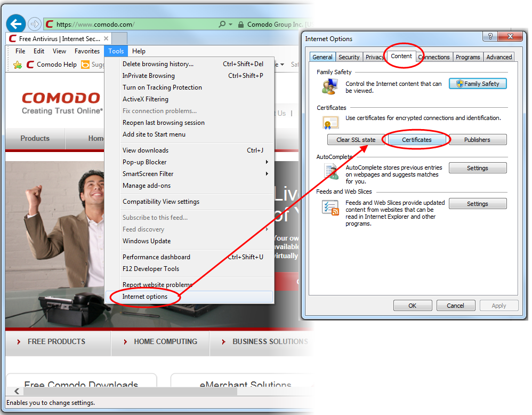Toggle ActiveX Filtering menu entry
The width and height of the screenshot is (532, 415).
coord(189,99)
